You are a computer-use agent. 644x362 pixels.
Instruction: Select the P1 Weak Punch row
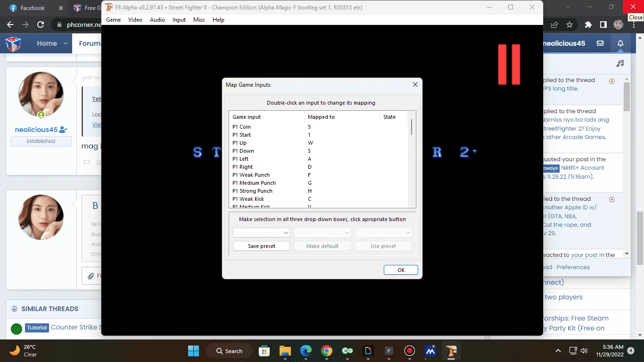pos(318,175)
